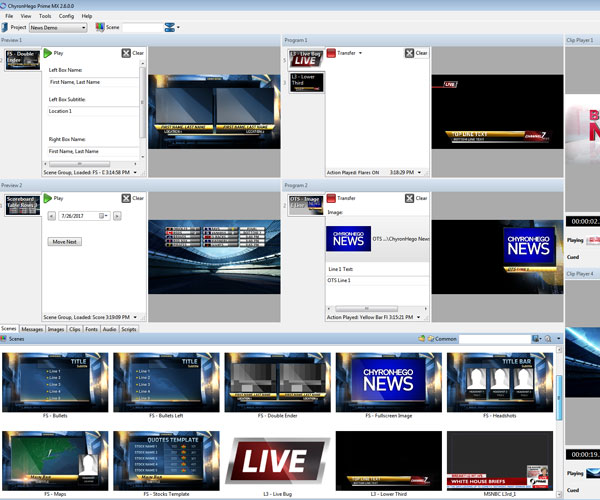Click the search icon in Scenes bar
This screenshot has width=600, height=500.
(548, 339)
